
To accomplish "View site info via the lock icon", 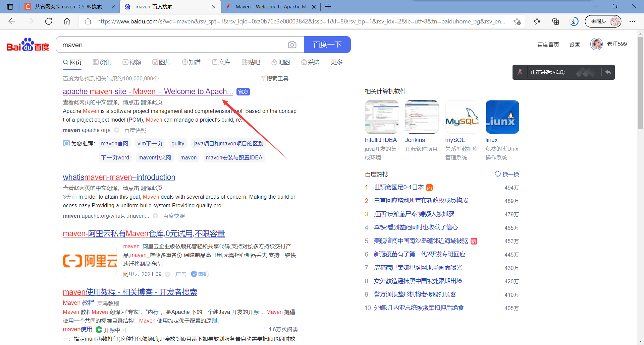I will tap(88, 21).
